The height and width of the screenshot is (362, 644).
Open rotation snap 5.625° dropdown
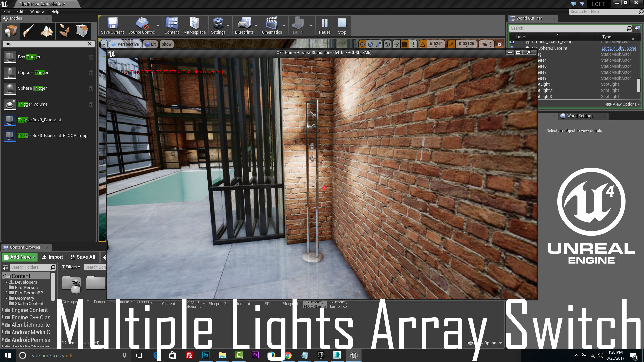pyautogui.click(x=436, y=44)
